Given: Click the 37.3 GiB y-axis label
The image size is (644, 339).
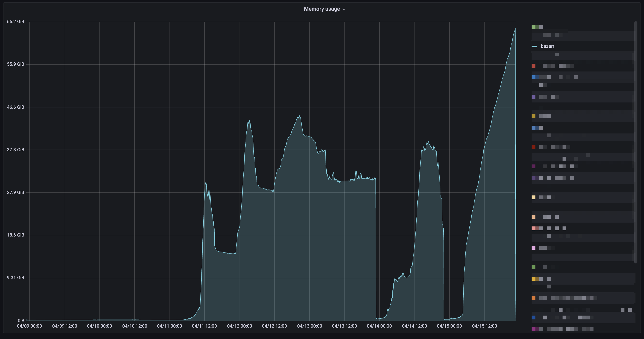Looking at the screenshot, I should (15, 150).
